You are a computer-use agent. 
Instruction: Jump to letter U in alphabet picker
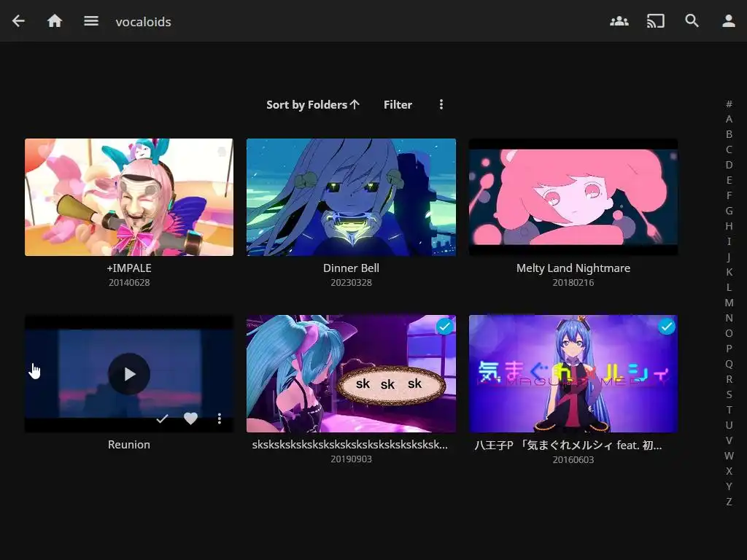(729, 425)
